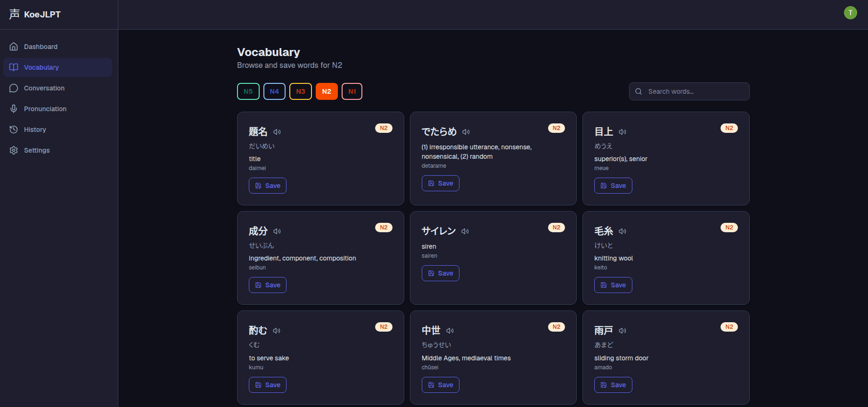Open the Vocabulary sidebar item

click(x=57, y=67)
